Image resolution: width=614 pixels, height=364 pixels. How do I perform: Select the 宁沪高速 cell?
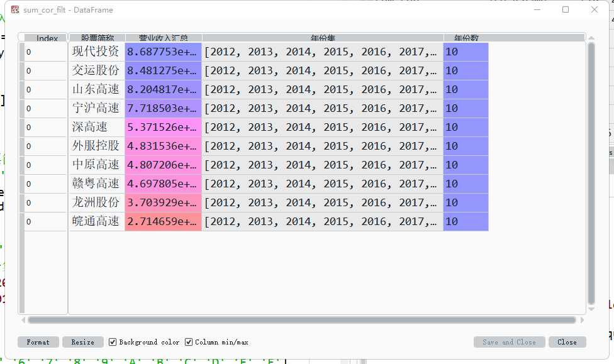point(97,108)
